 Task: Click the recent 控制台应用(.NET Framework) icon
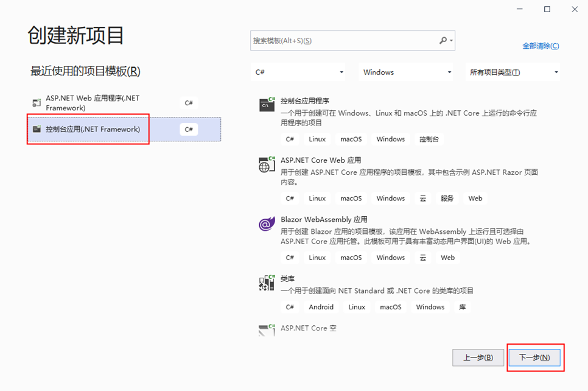click(37, 129)
